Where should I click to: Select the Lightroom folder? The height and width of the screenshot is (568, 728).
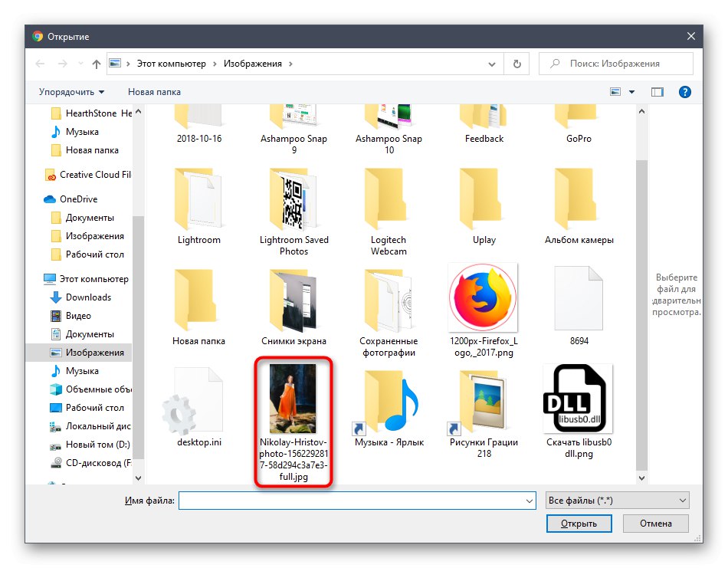(x=199, y=207)
